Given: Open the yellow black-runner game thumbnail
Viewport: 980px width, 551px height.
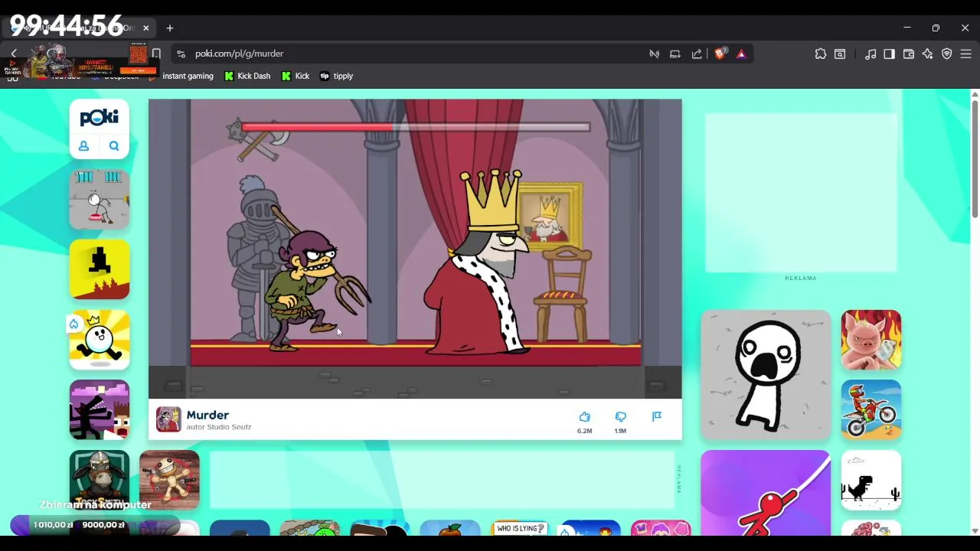Looking at the screenshot, I should pyautogui.click(x=100, y=269).
